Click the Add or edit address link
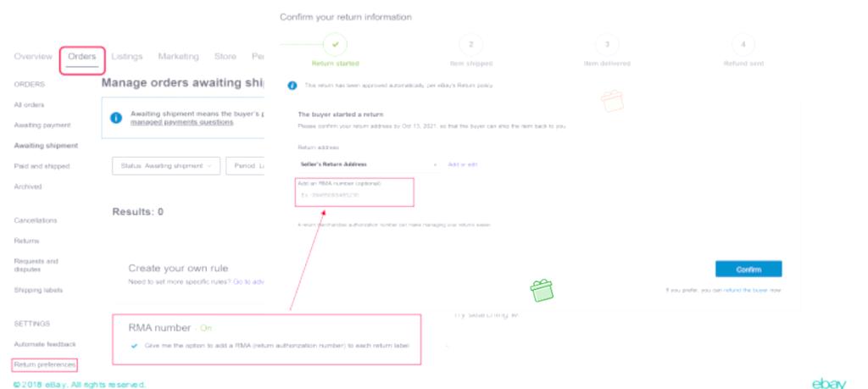 point(462,164)
